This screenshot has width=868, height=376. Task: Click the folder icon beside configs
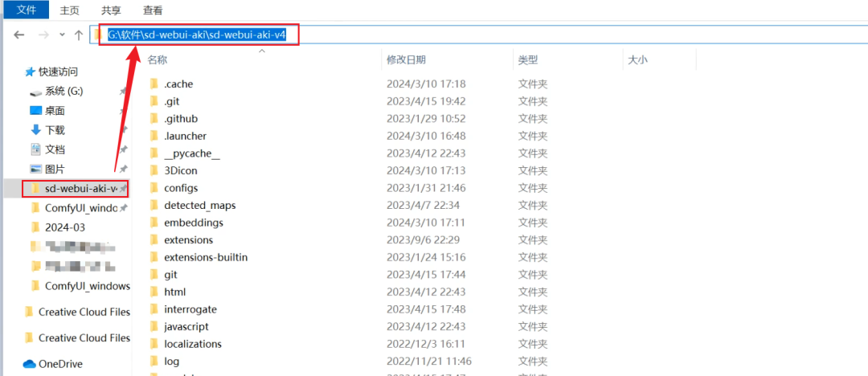(154, 188)
